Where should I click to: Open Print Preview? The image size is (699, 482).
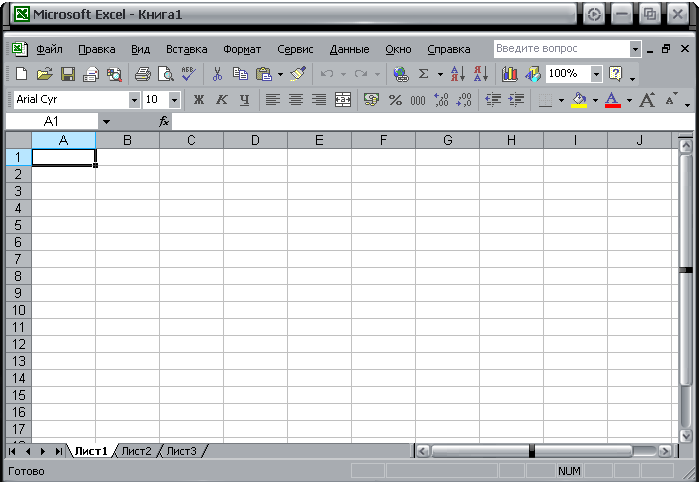tap(166, 74)
